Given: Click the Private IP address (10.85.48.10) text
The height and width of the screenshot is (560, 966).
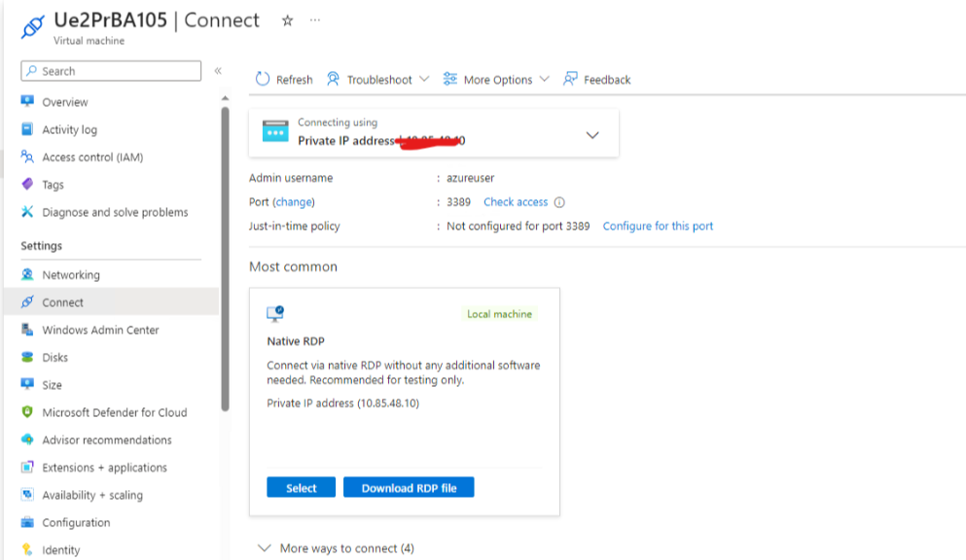Looking at the screenshot, I should pos(342,403).
